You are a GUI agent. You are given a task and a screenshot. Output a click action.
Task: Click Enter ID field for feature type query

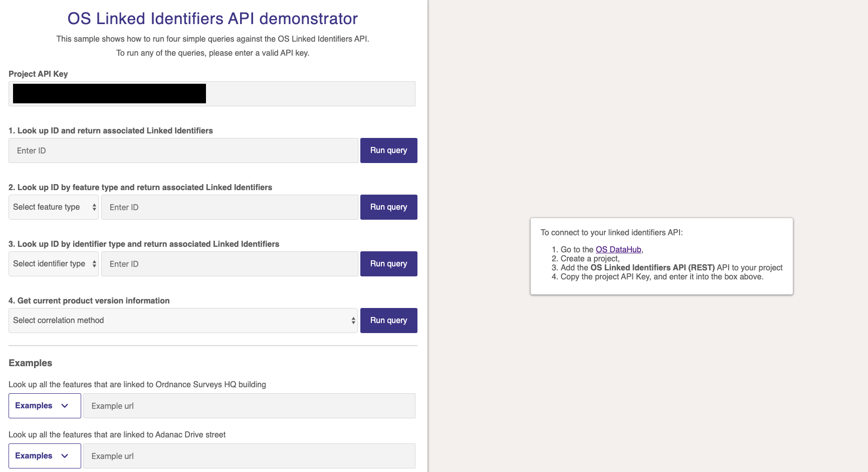[230, 207]
